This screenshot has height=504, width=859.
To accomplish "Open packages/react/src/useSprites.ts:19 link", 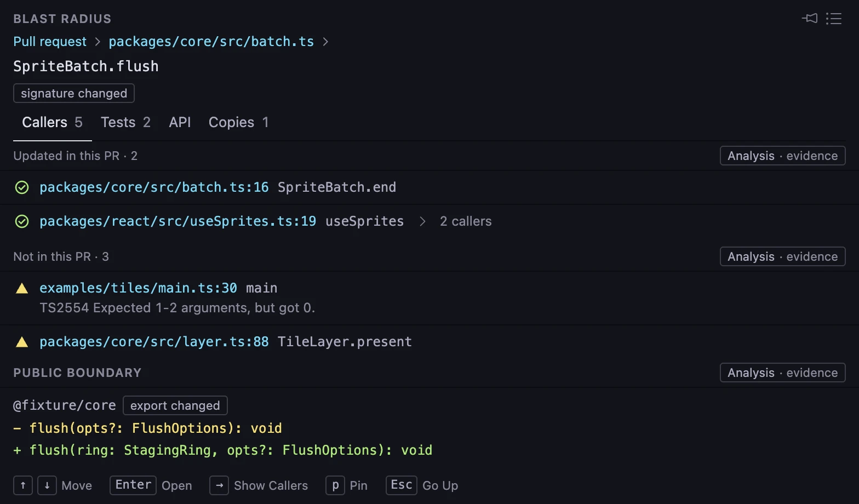I will click(177, 221).
